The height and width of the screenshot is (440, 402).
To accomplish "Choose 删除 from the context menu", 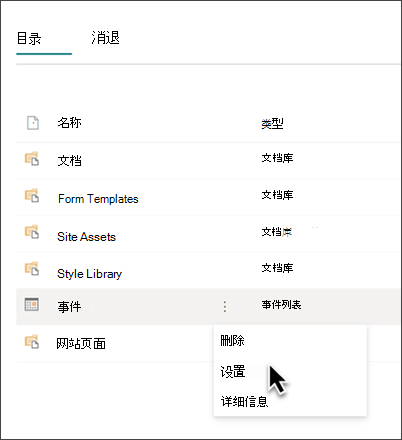I will (232, 341).
